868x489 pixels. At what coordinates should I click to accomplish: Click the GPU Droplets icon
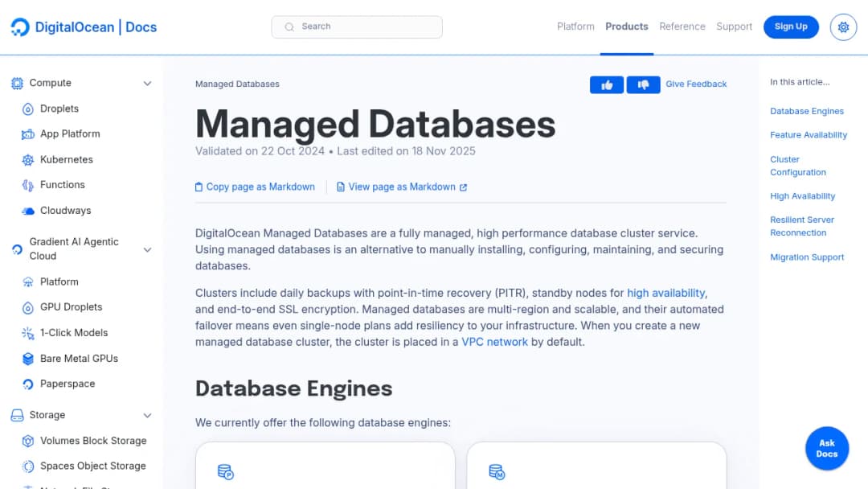pyautogui.click(x=27, y=308)
